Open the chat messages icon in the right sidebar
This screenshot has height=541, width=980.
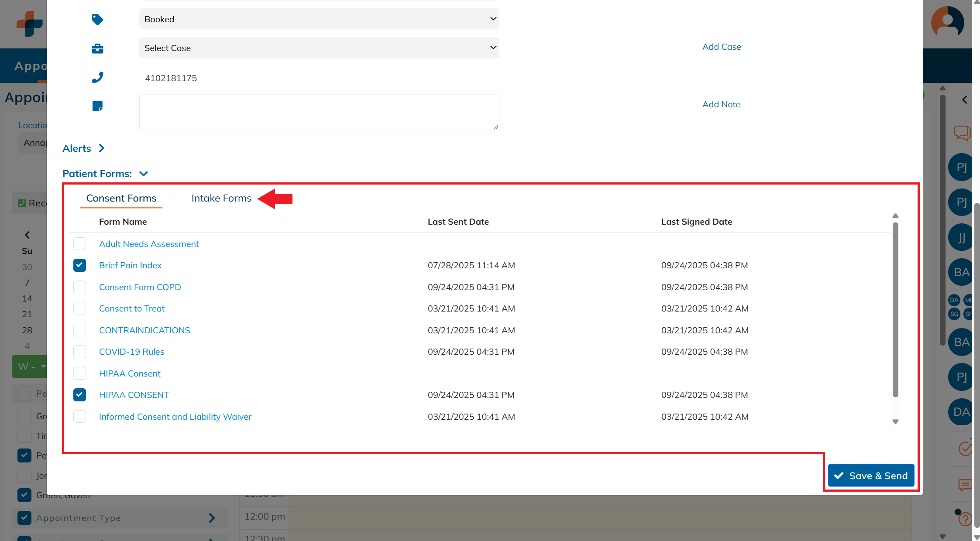click(963, 133)
